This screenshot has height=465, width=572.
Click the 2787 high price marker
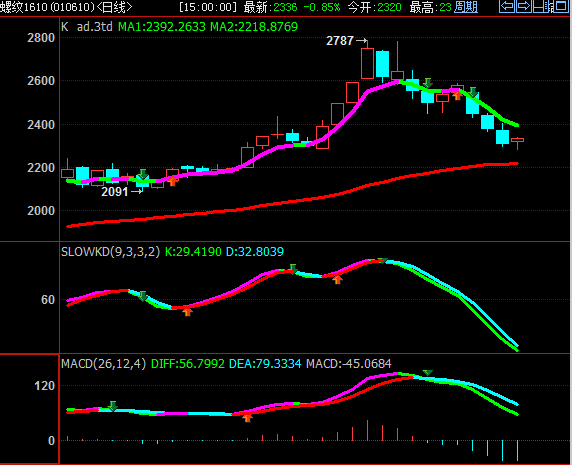click(340, 41)
